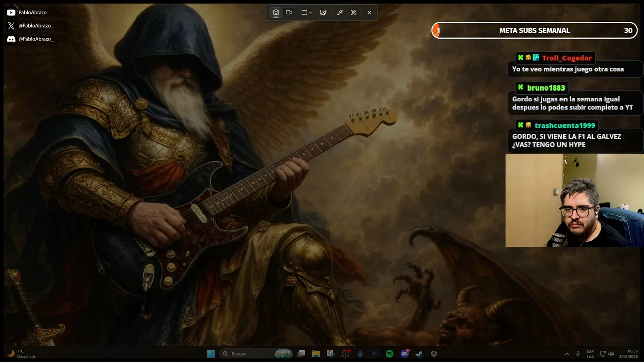The height and width of the screenshot is (362, 644).
Task: Open the ESP LAA keyboard language switcher
Action: pos(590,354)
